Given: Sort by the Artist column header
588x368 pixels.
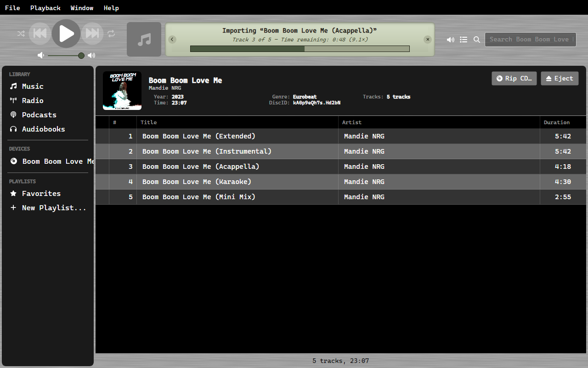Looking at the screenshot, I should 439,122.
